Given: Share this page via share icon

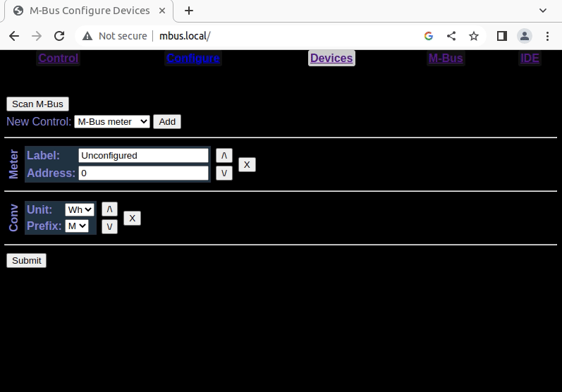Looking at the screenshot, I should coord(451,36).
